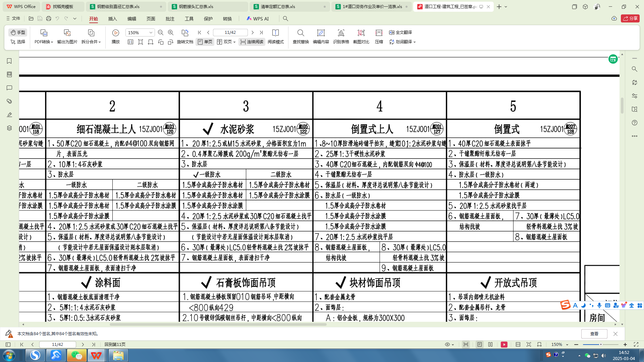Switch to the 编辑 ribbon tab
This screenshot has width=644, height=362.
(x=132, y=19)
